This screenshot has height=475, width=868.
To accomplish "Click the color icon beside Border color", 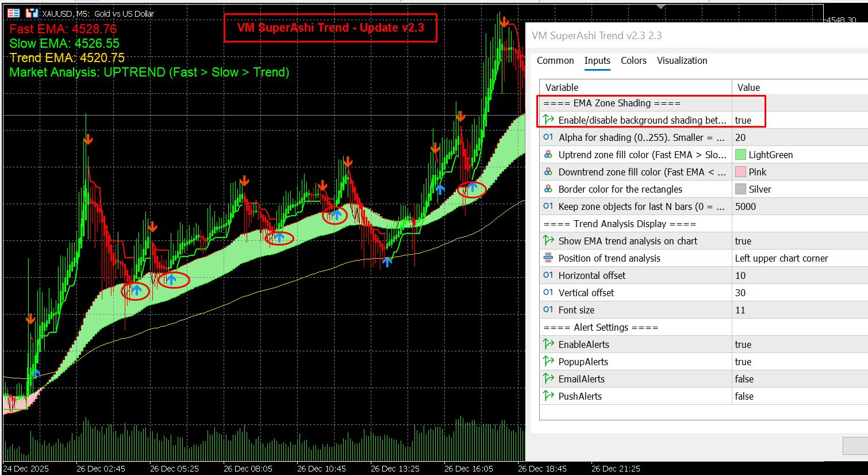I will pos(548,189).
